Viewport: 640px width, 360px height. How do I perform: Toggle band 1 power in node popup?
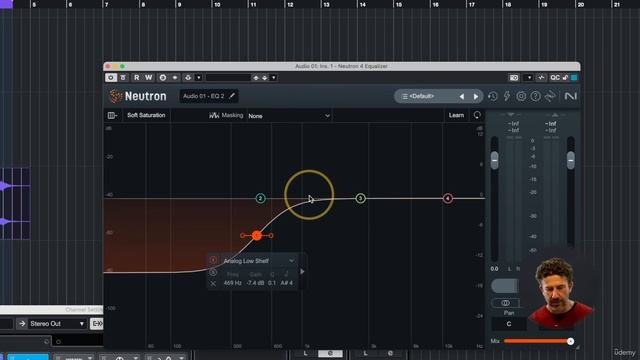(x=213, y=260)
